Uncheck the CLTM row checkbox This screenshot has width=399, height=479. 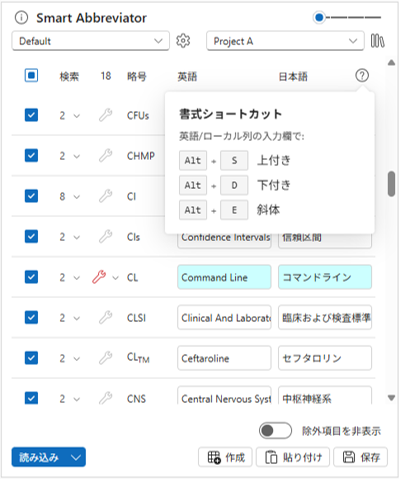[31, 358]
